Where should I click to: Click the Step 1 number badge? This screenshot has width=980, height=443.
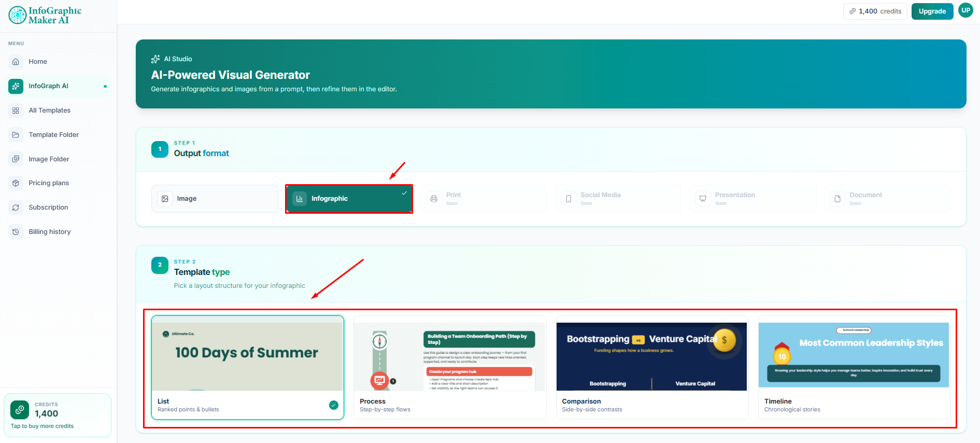click(160, 149)
